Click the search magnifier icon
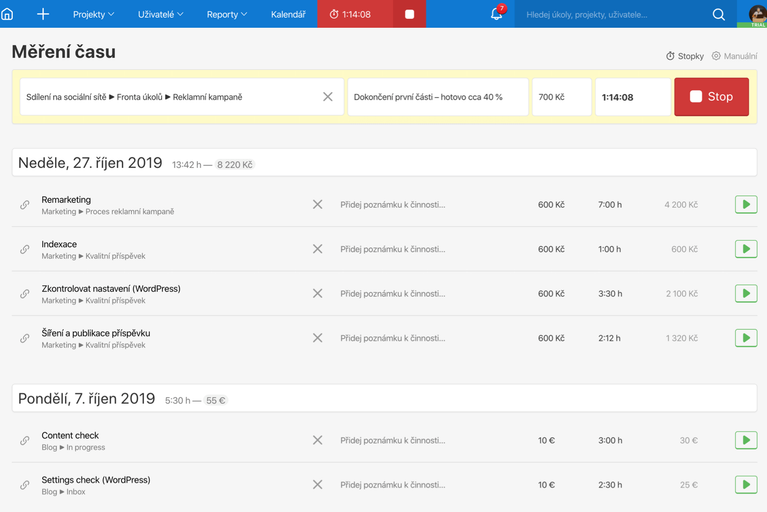The image size is (767, 512). tap(718, 14)
